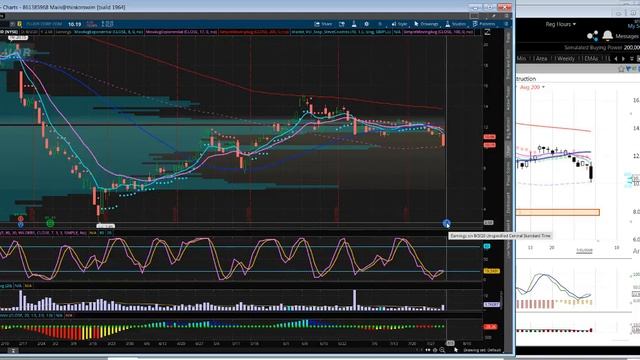640x360 pixels.
Task: Click the menu icon at toolbar's right end
Action: click(506, 24)
